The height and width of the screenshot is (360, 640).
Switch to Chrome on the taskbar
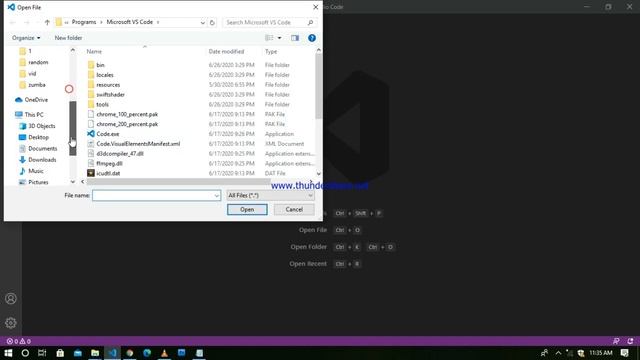130,353
